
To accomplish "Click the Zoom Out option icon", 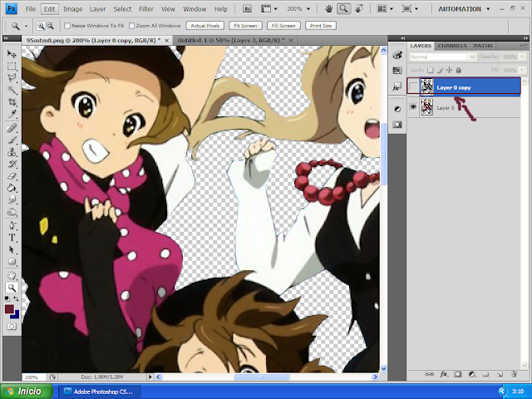I will (x=50, y=26).
